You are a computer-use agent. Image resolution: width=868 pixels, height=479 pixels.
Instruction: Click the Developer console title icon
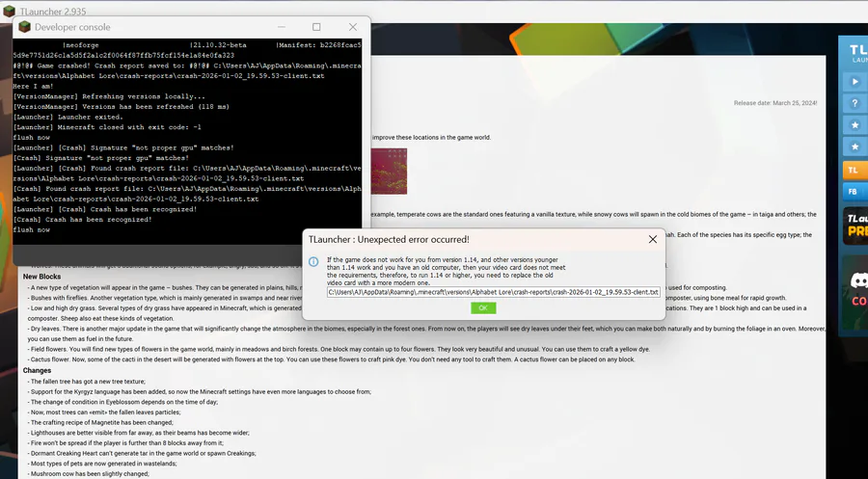tap(24, 27)
